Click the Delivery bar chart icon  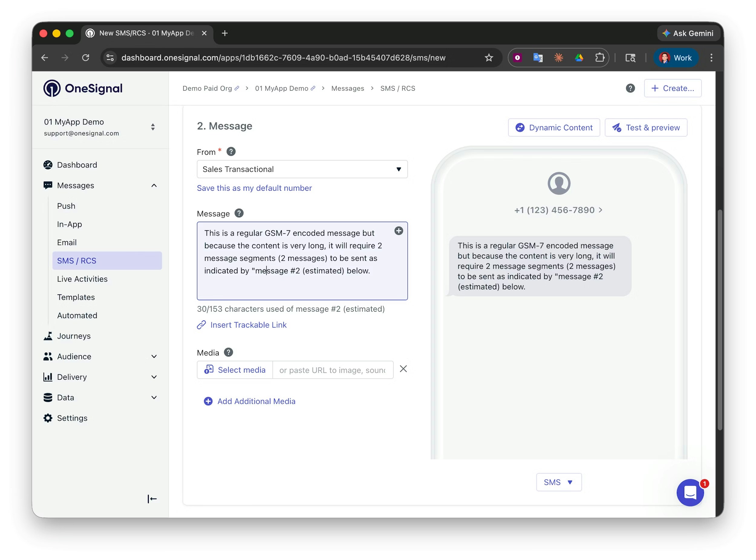point(48,377)
